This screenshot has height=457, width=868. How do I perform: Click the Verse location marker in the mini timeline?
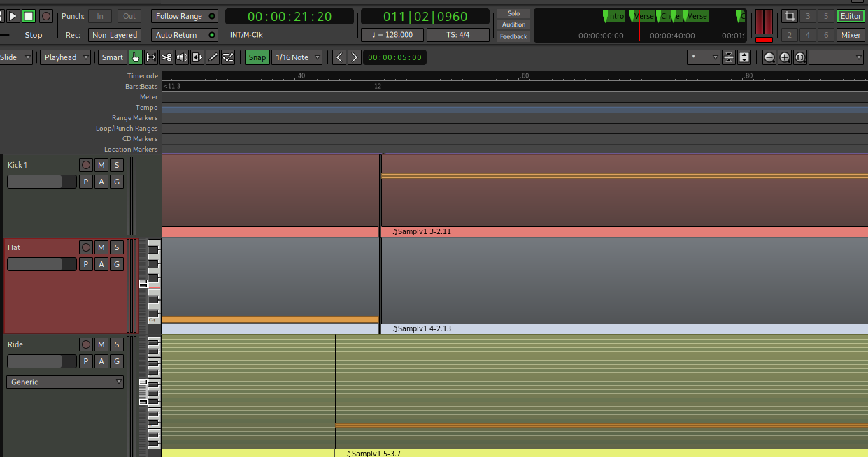[643, 16]
